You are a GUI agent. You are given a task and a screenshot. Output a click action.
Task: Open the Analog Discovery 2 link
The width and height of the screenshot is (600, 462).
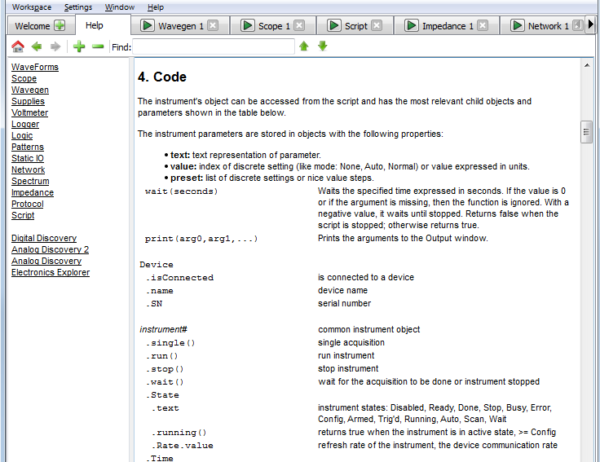50,250
